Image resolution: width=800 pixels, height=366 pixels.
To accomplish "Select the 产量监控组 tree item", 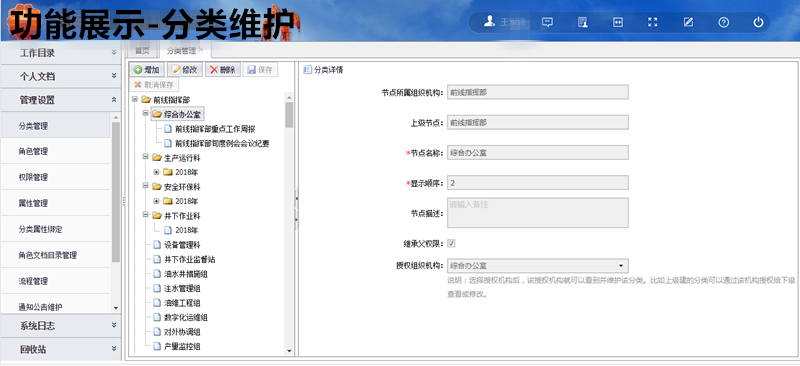I will tap(177, 347).
